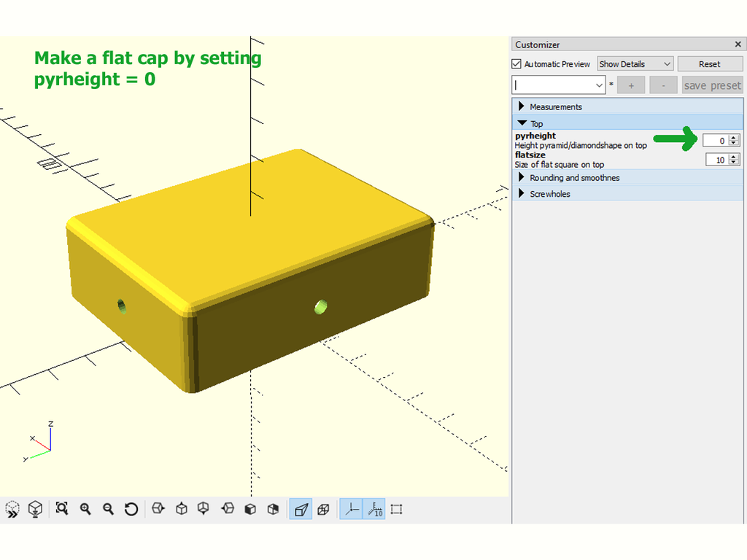
Task: Click the pyrheight value stepper up arrow
Action: click(x=732, y=137)
